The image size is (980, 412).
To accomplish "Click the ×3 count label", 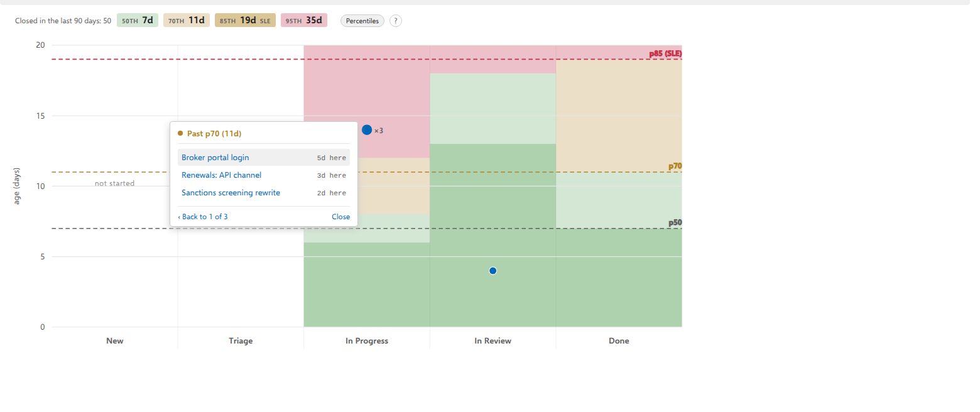I will 379,131.
